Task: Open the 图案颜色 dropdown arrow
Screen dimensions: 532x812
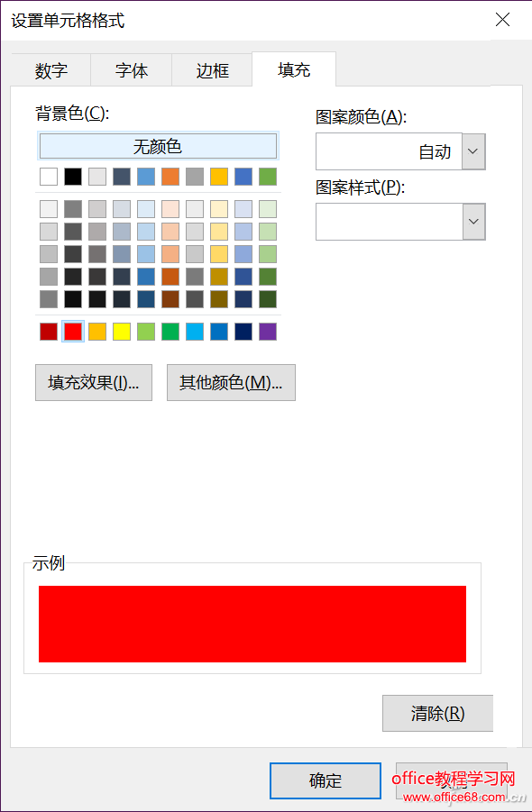Action: (473, 151)
